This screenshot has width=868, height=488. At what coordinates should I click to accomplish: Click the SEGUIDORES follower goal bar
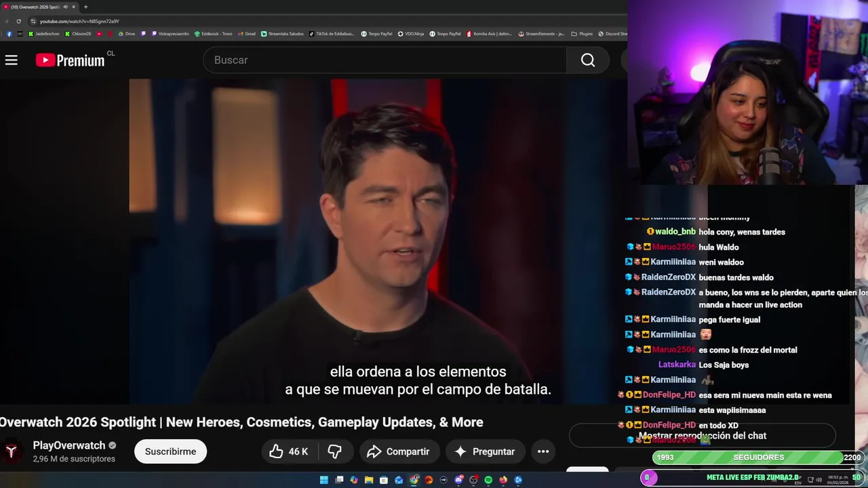pyautogui.click(x=758, y=457)
